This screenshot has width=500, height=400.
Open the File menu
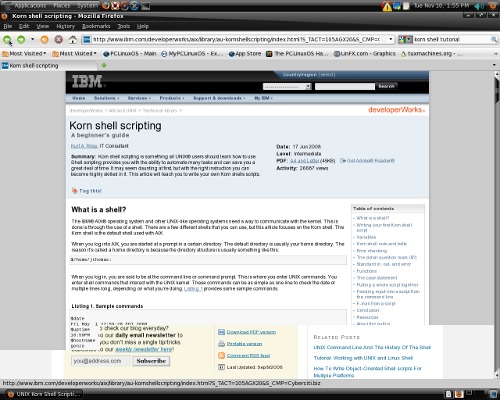[7, 26]
